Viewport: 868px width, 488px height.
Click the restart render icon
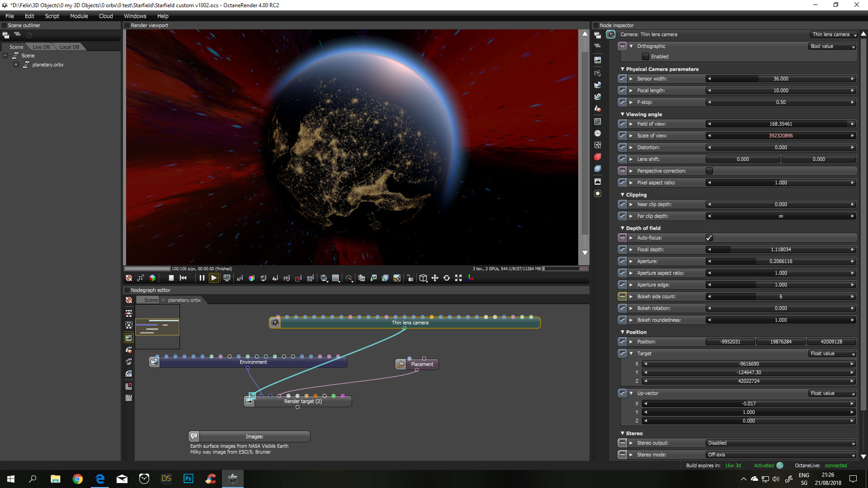(x=183, y=278)
